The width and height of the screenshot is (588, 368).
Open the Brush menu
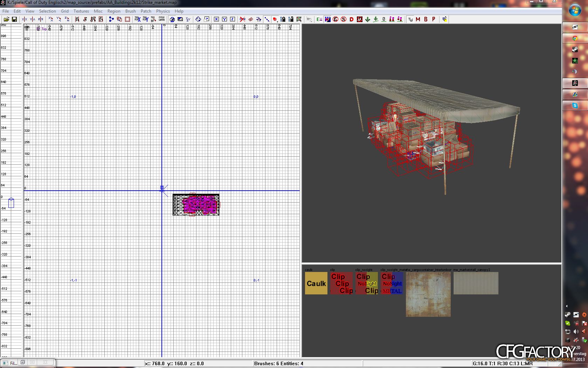pos(130,11)
